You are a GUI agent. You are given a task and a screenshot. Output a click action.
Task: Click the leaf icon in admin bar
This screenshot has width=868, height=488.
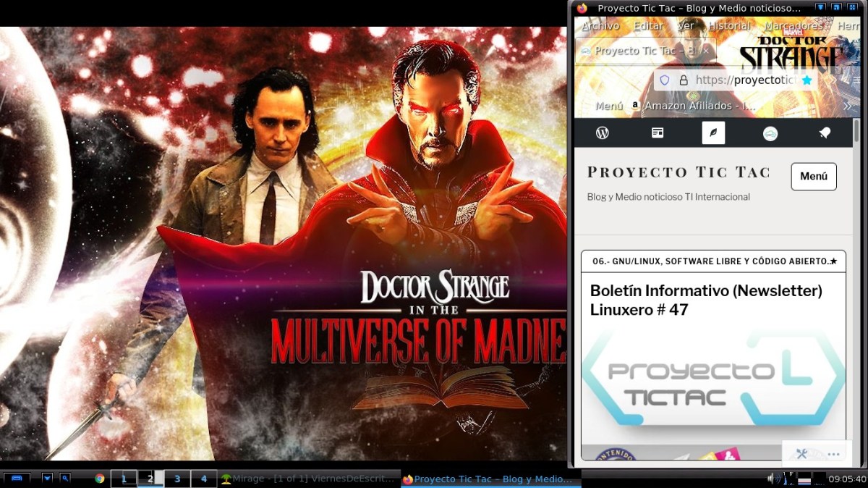click(x=713, y=132)
